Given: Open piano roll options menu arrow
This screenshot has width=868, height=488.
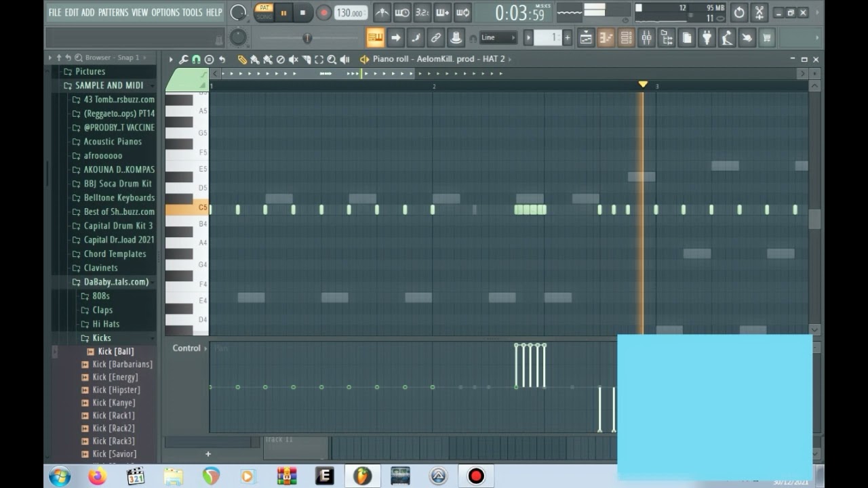Looking at the screenshot, I should point(171,60).
